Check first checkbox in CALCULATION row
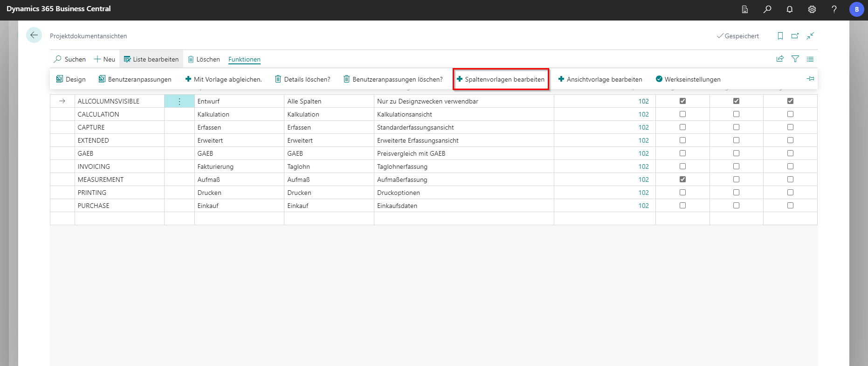The height and width of the screenshot is (366, 868). 682,114
